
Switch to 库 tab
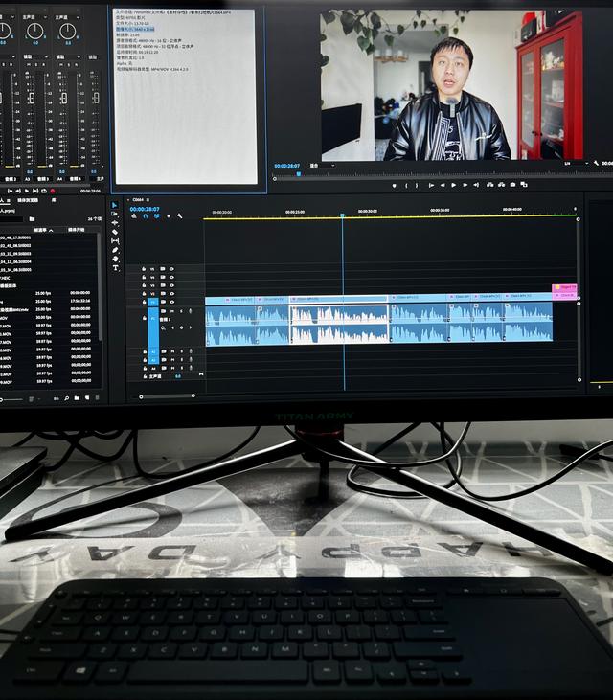[53, 200]
